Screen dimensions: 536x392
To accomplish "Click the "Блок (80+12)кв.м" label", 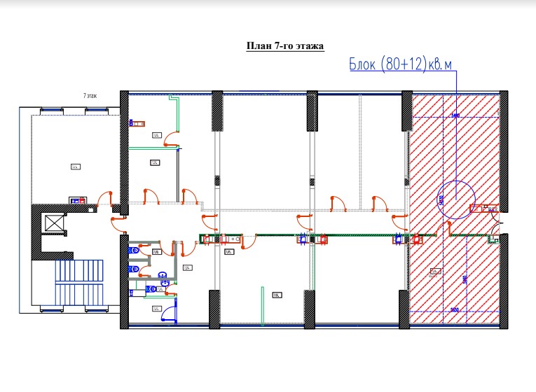I will [x=401, y=64].
